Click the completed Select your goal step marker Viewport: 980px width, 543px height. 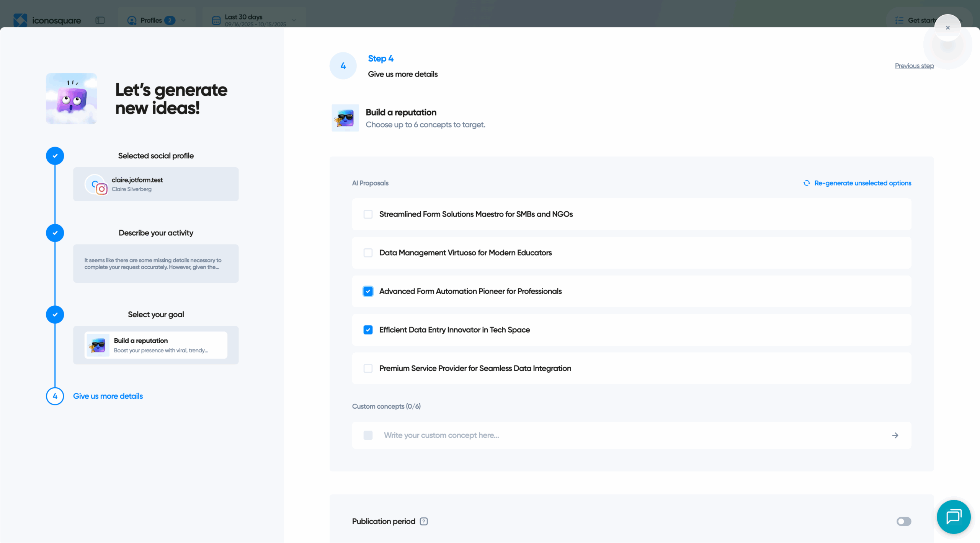55,314
